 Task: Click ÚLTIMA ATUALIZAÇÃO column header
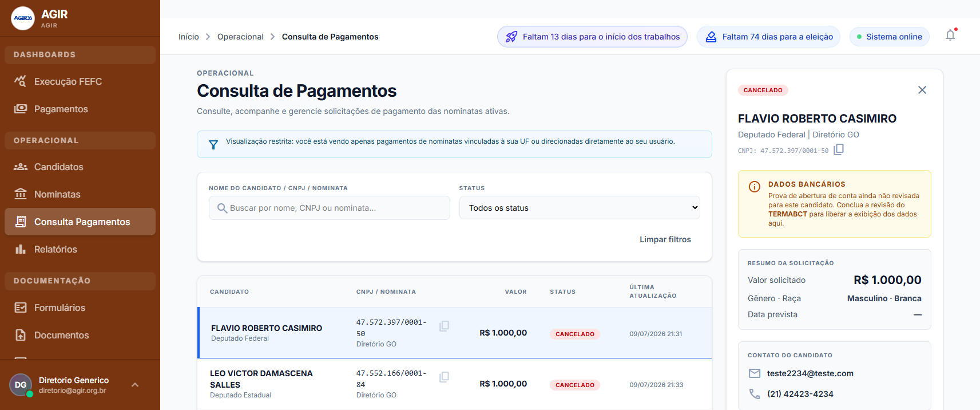(653, 291)
